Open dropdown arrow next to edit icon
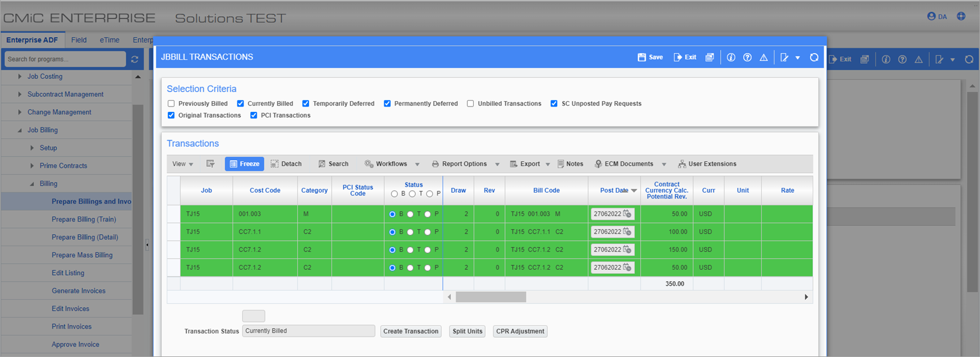The image size is (980, 357). [x=798, y=58]
